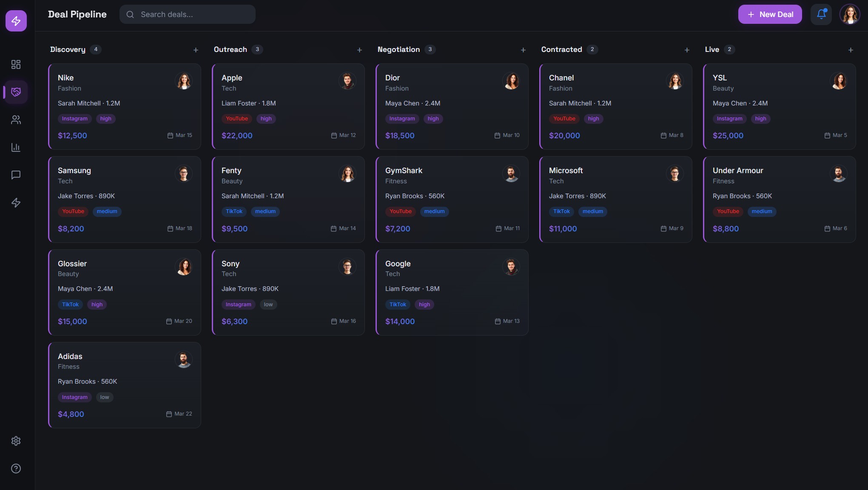Toggle the low tag on the Adidas card
Screen dimensions: 868x490
[x=104, y=397]
